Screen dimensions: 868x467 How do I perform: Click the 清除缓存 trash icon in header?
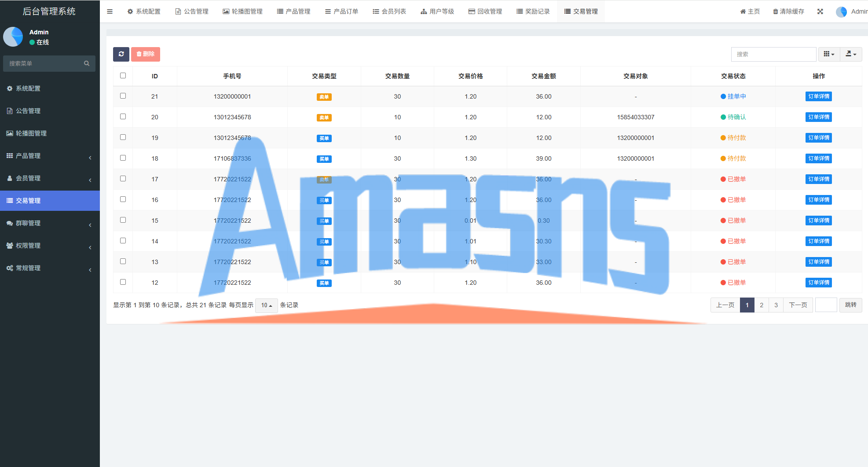tap(776, 11)
